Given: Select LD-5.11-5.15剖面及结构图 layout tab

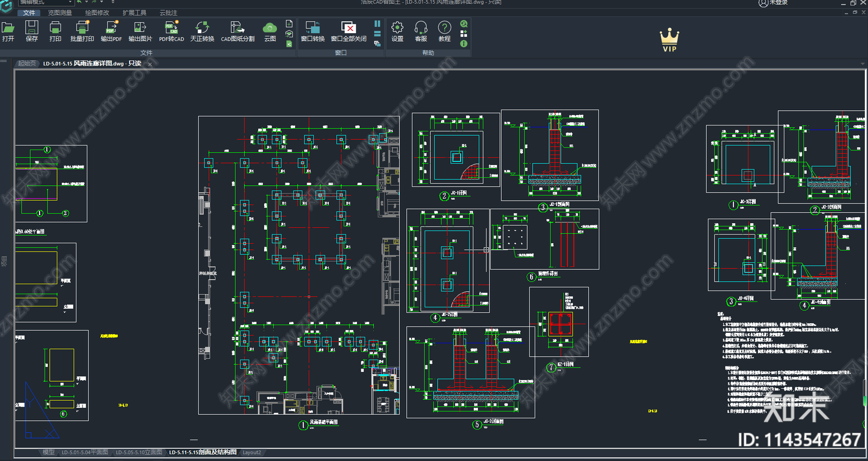Looking at the screenshot, I should (203, 452).
